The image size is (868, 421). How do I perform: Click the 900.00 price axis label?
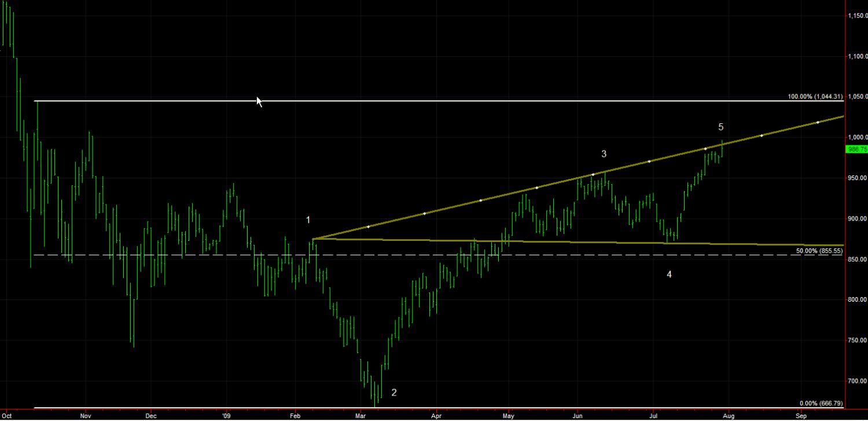[858, 218]
